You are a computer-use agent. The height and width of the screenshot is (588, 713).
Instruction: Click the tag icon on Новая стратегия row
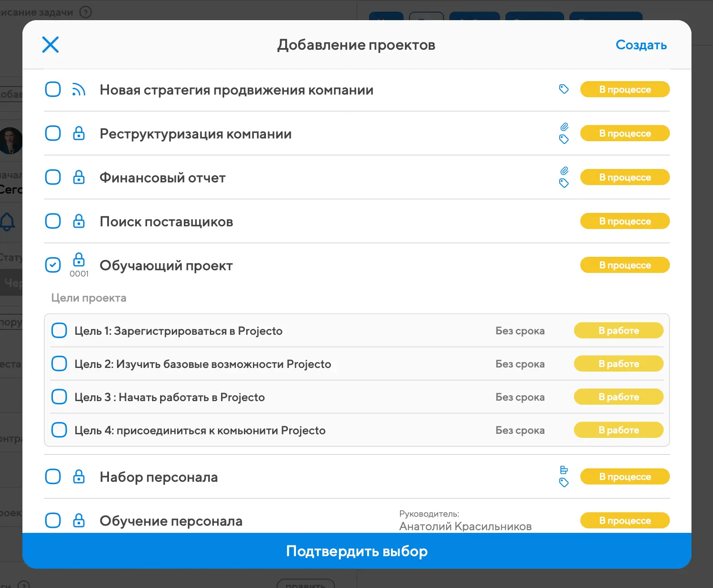[564, 89]
